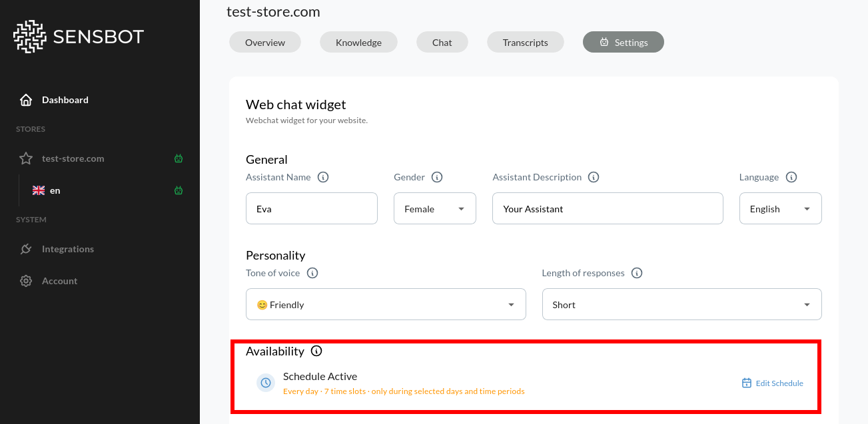Expand the Length of responses dropdown
Image resolution: width=868 pixels, height=424 pixels.
point(681,304)
